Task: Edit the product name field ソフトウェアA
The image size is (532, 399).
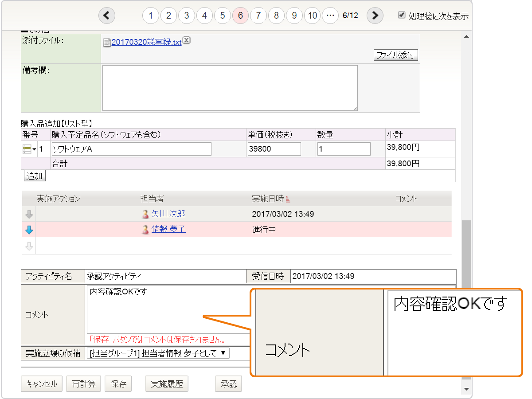Action: pos(131,149)
